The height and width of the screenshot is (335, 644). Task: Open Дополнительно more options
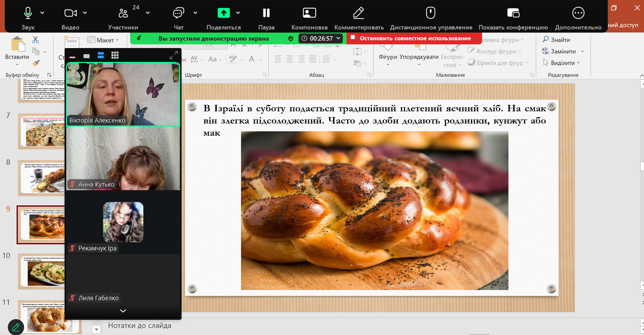coord(578,13)
